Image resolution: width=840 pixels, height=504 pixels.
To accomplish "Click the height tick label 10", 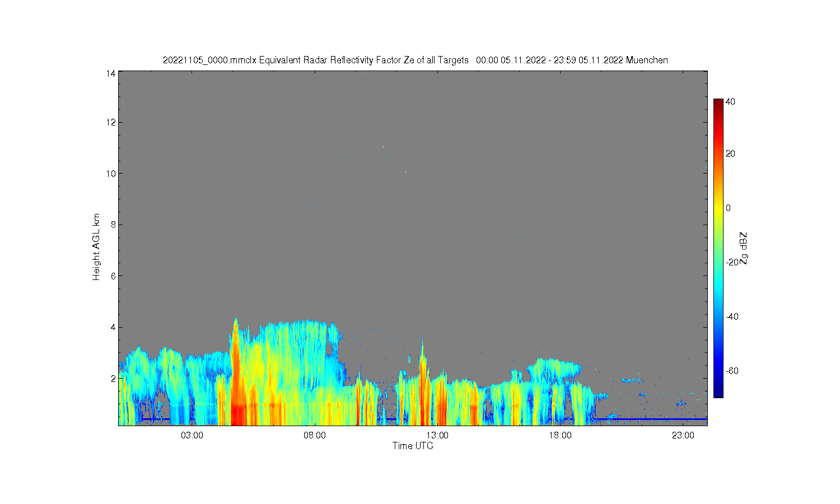I will point(111,174).
